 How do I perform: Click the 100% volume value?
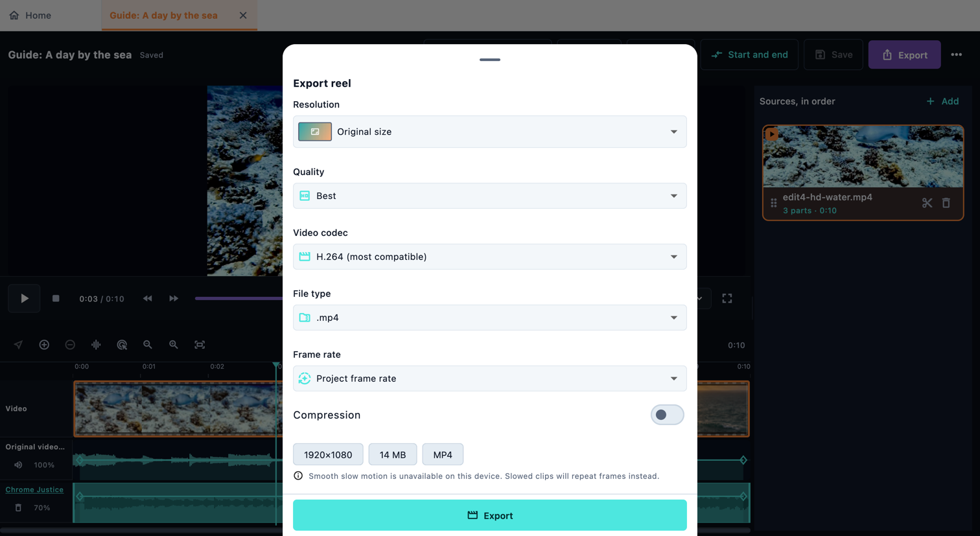[44, 465]
